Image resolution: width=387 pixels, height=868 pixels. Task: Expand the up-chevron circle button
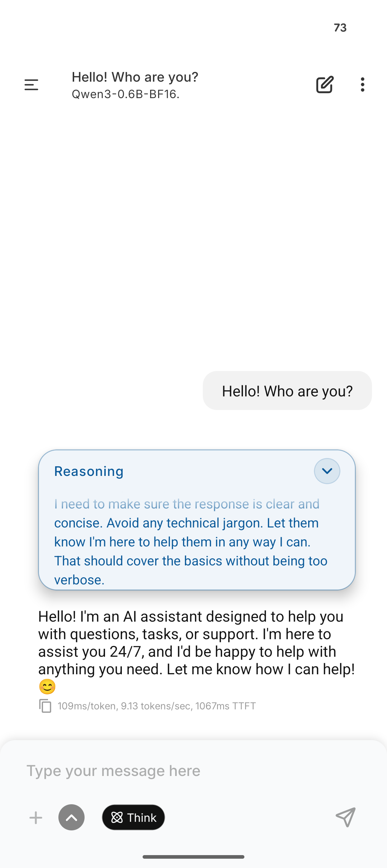(x=72, y=818)
